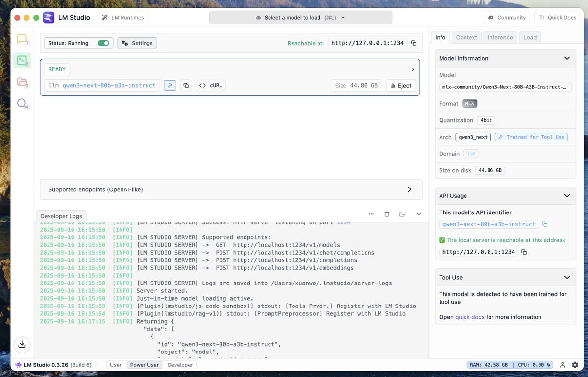
Task: Expand the READY model card chevron
Action: (413, 69)
